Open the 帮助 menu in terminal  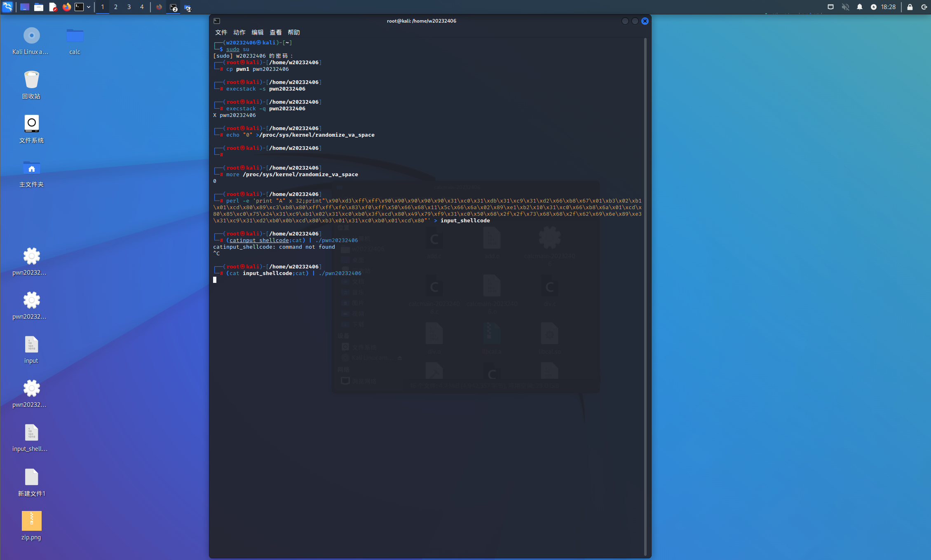tap(293, 32)
